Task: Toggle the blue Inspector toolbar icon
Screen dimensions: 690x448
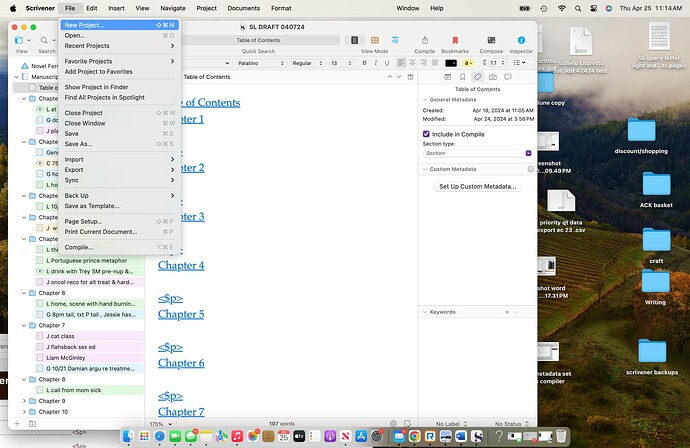Action: [x=521, y=40]
